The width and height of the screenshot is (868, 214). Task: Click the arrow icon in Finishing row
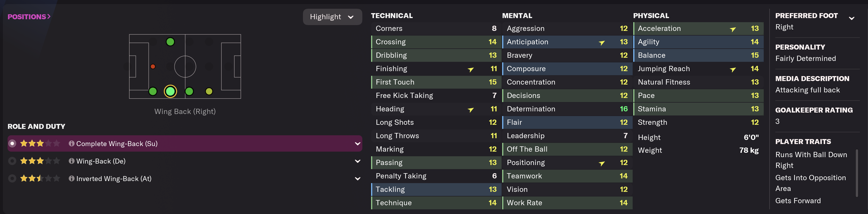click(x=470, y=69)
